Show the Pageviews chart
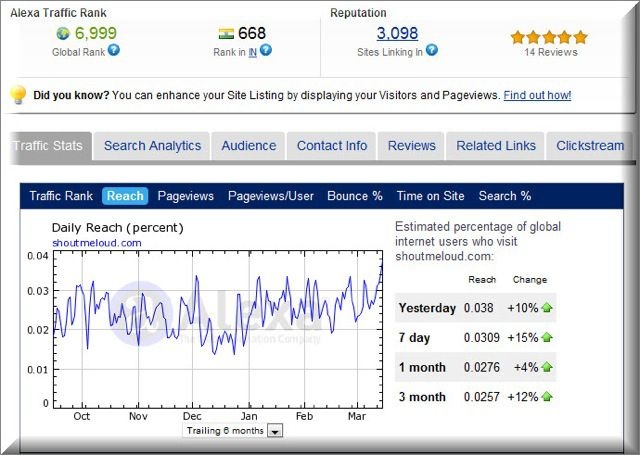 point(187,196)
